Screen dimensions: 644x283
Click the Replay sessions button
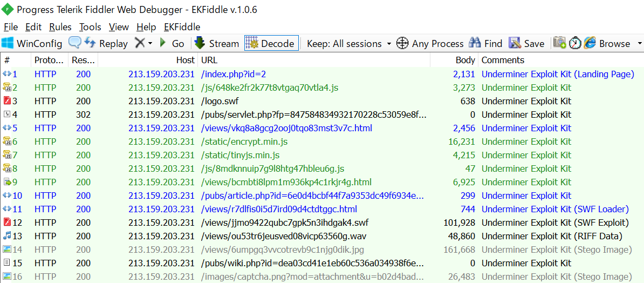106,44
